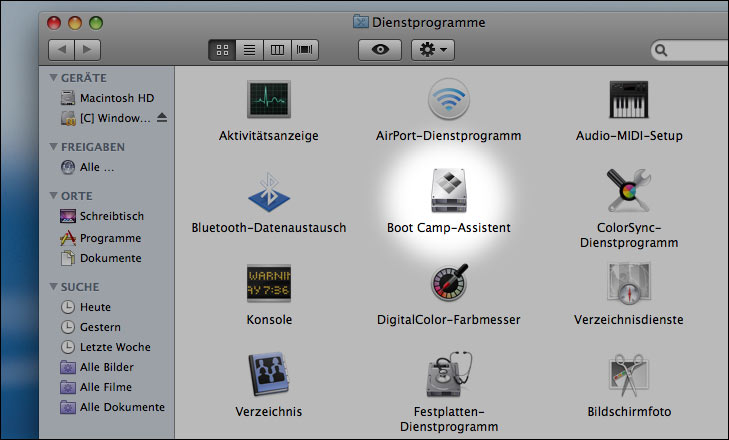The width and height of the screenshot is (729, 440).
Task: Switch to icon view mode
Action: pyautogui.click(x=222, y=50)
